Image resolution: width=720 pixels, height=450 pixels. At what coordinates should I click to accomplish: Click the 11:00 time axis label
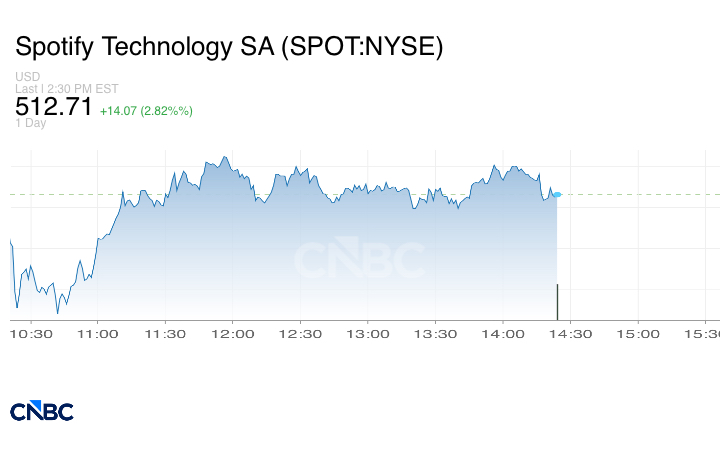click(99, 334)
